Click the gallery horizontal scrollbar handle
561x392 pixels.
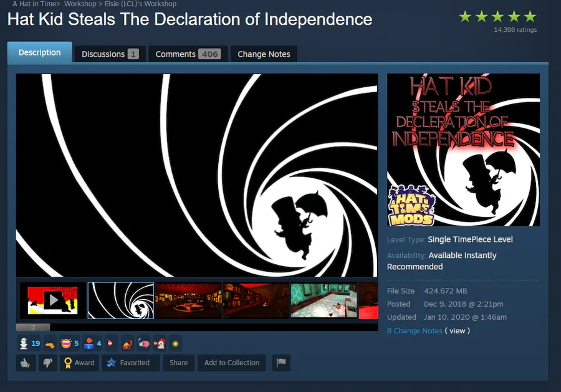click(x=33, y=327)
